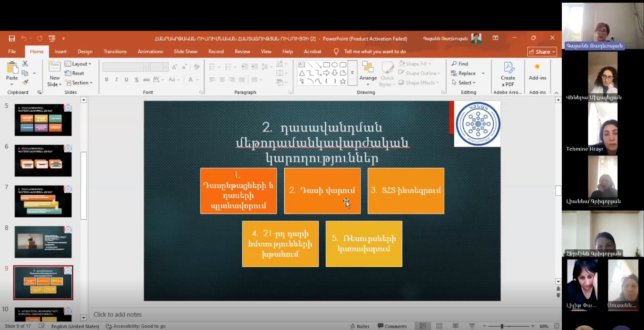
Task: Open Slide Sorter view from status bar
Action: [x=439, y=326]
